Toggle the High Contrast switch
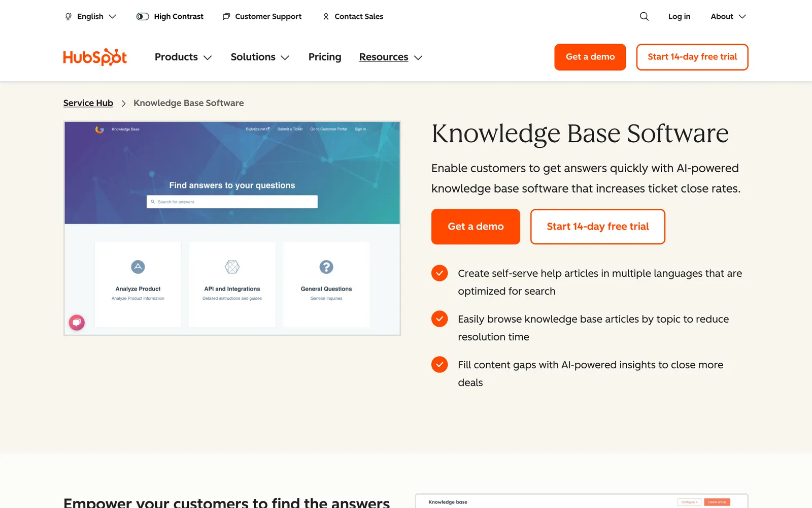 (x=143, y=16)
